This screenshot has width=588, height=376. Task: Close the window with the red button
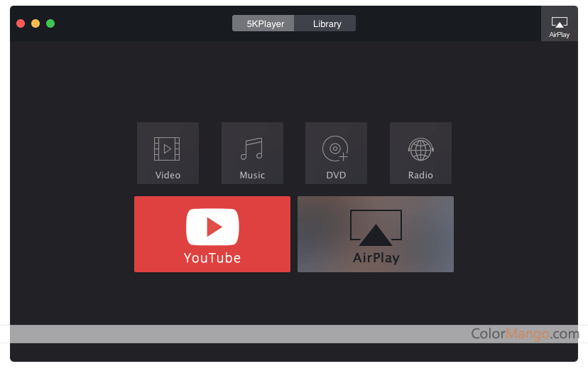[x=21, y=23]
